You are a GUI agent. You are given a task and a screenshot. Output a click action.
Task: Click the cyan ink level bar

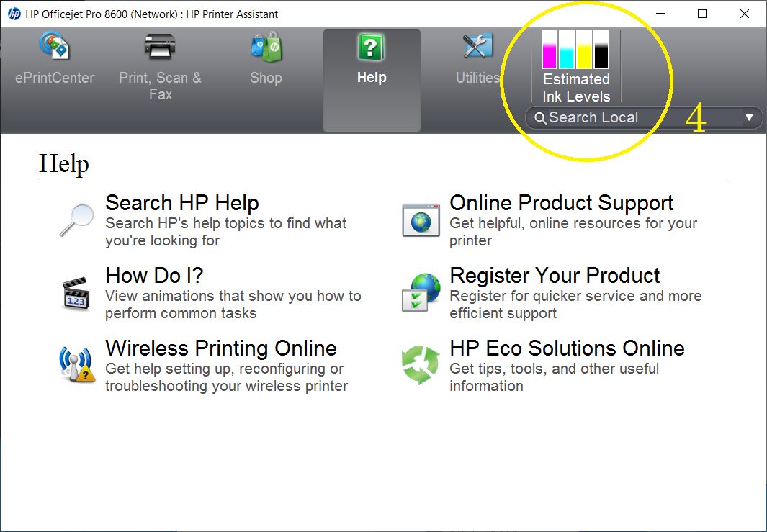point(567,50)
